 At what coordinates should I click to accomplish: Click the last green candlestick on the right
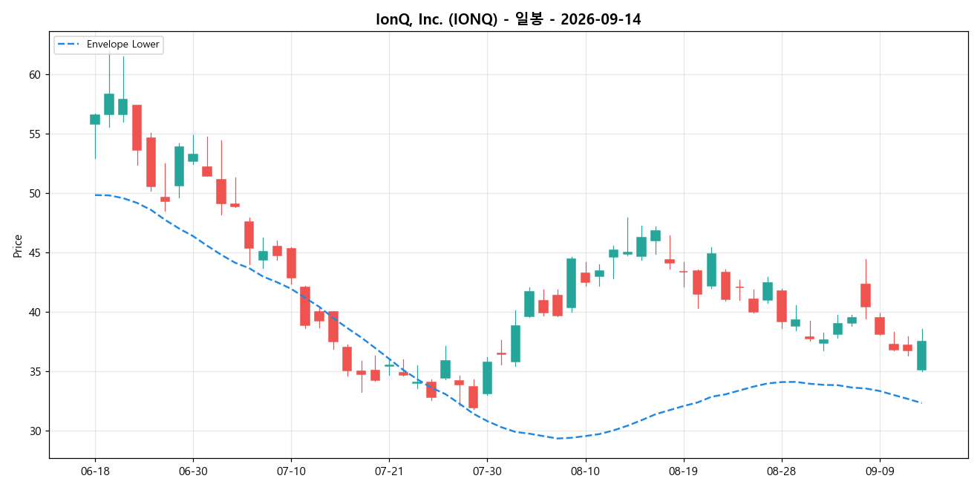tap(921, 356)
